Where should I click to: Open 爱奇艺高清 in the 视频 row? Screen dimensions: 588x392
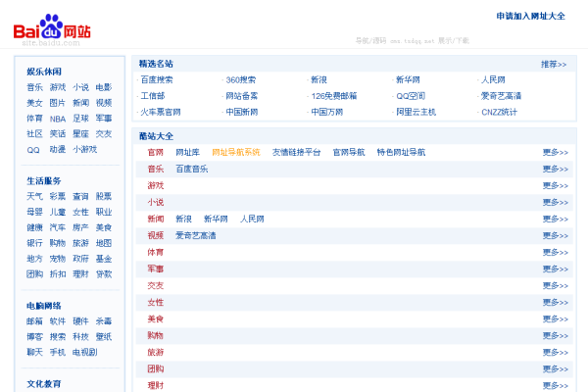tap(196, 236)
